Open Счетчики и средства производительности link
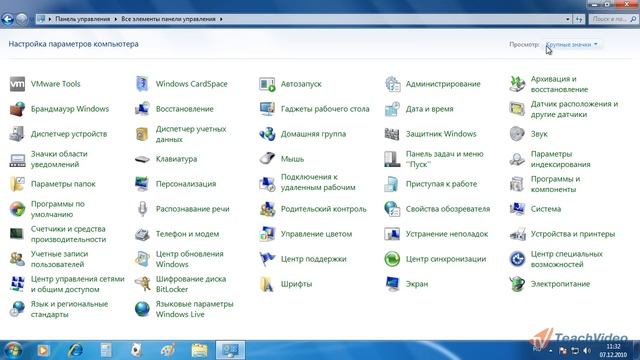The height and width of the screenshot is (360, 640). click(x=68, y=234)
